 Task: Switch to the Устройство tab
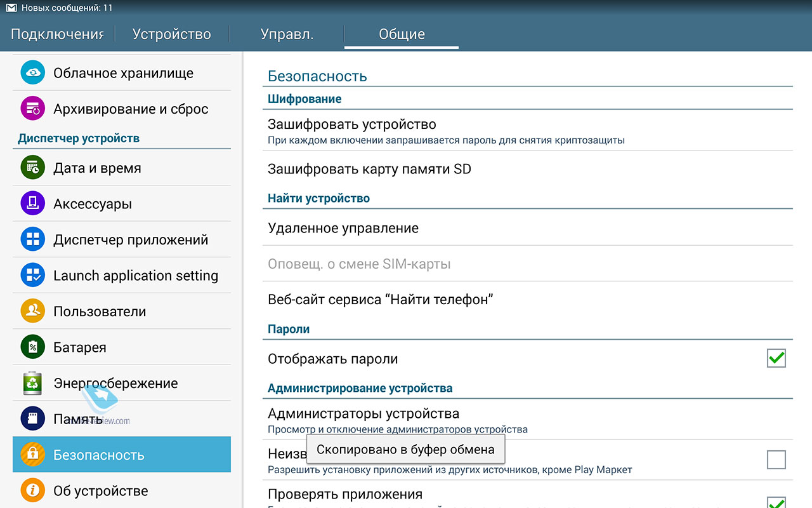click(x=171, y=34)
